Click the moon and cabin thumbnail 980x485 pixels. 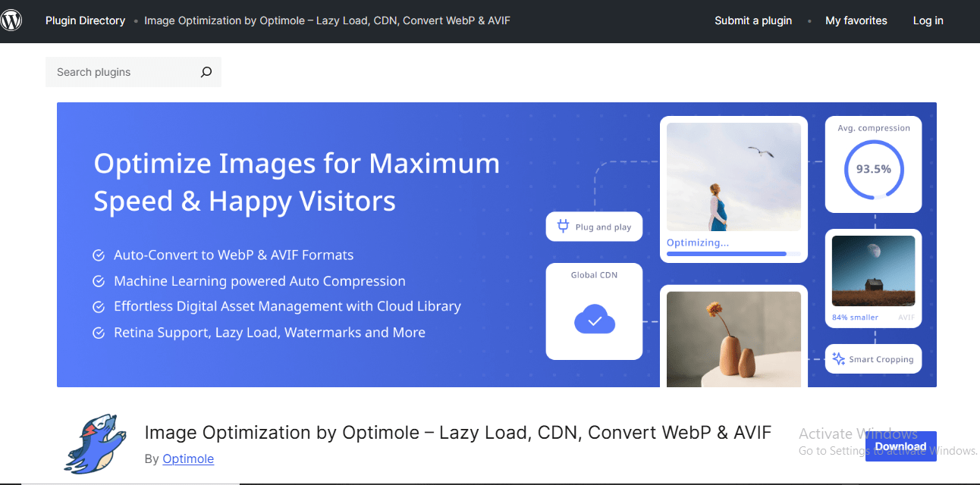point(873,271)
